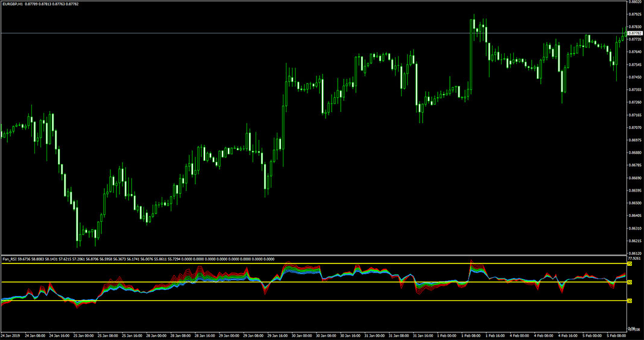The image size is (644, 340).
Task: Select the Fan_RSI indicator label
Action: pos(8,259)
